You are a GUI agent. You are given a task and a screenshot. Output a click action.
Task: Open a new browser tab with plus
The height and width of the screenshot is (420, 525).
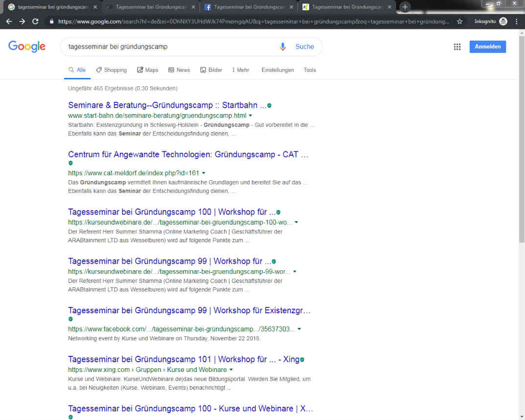click(x=405, y=7)
